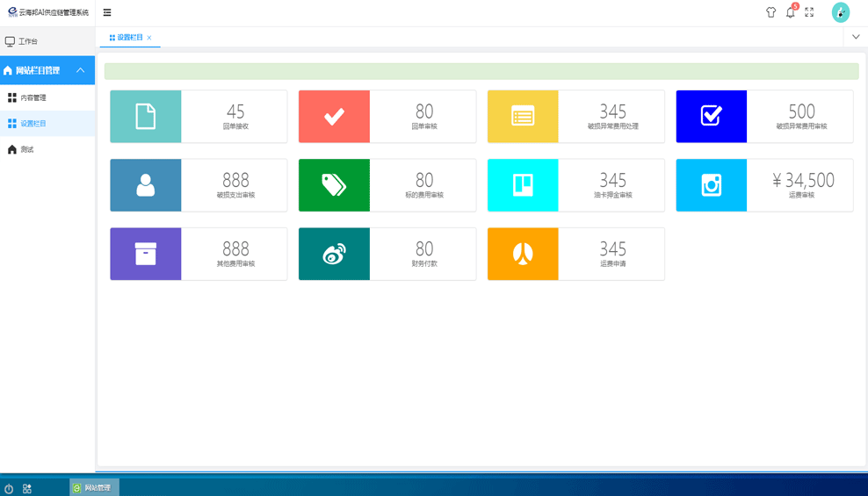This screenshot has height=496, width=868.
Task: Click the hamburger sidebar toggle icon
Action: pyautogui.click(x=107, y=12)
